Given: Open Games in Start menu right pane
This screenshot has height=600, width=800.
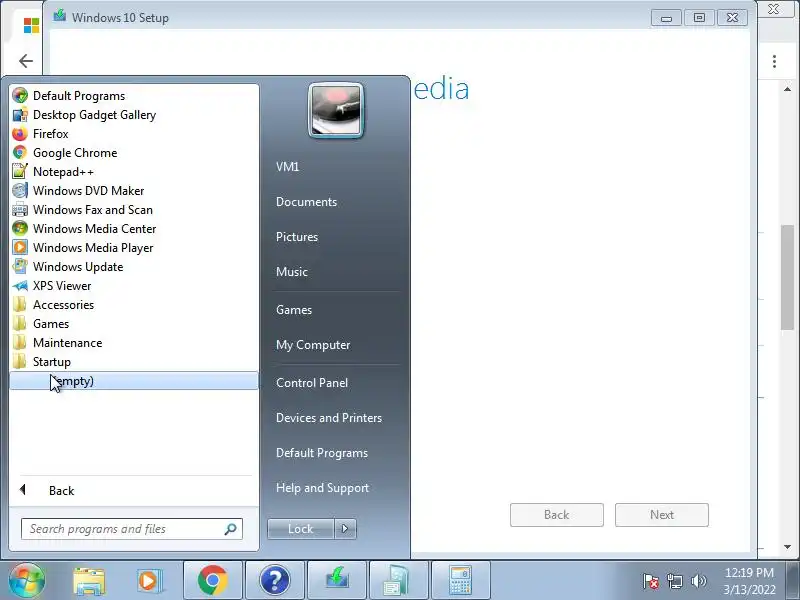Looking at the screenshot, I should [293, 310].
